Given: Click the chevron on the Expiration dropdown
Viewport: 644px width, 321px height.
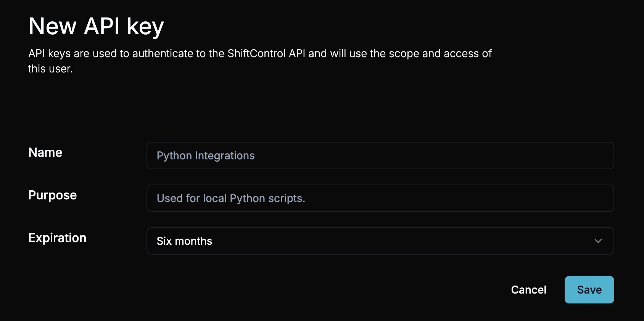Looking at the screenshot, I should (x=599, y=241).
